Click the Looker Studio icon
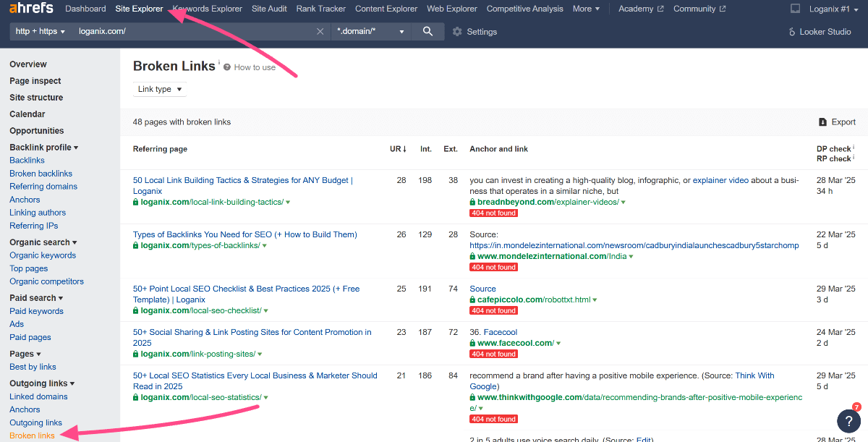This screenshot has width=868, height=442. pyautogui.click(x=791, y=32)
